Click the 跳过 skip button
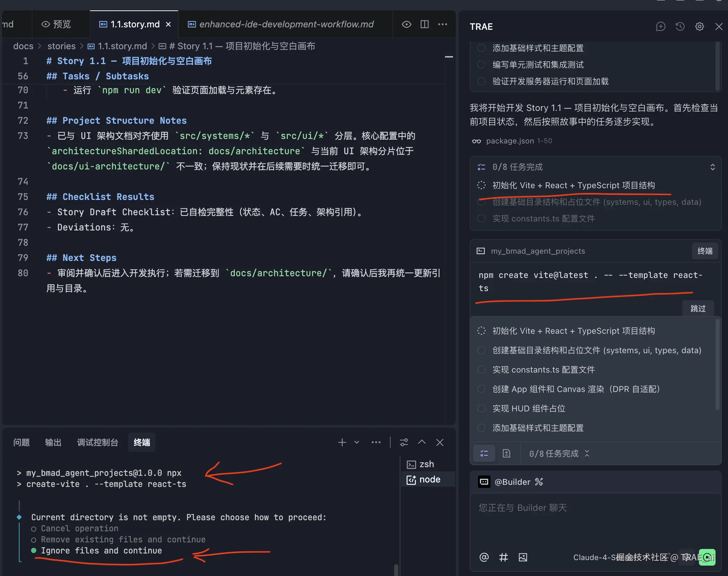Image resolution: width=728 pixels, height=576 pixels. 698,308
